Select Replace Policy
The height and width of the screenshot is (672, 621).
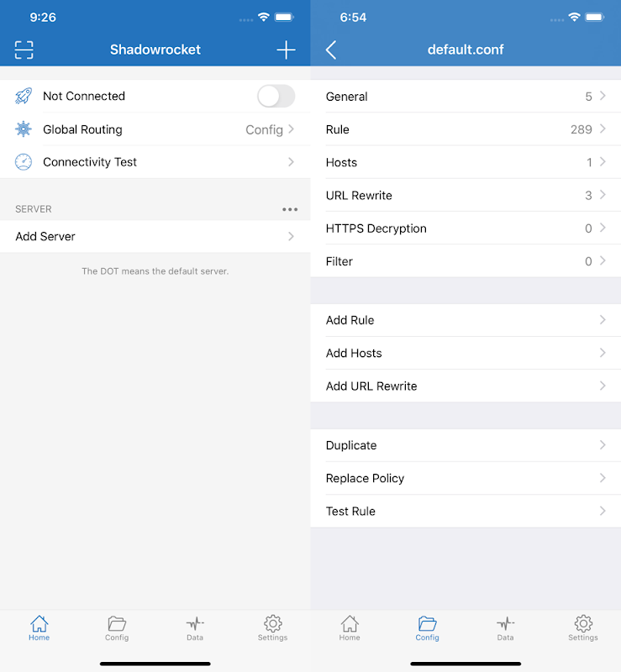point(466,478)
